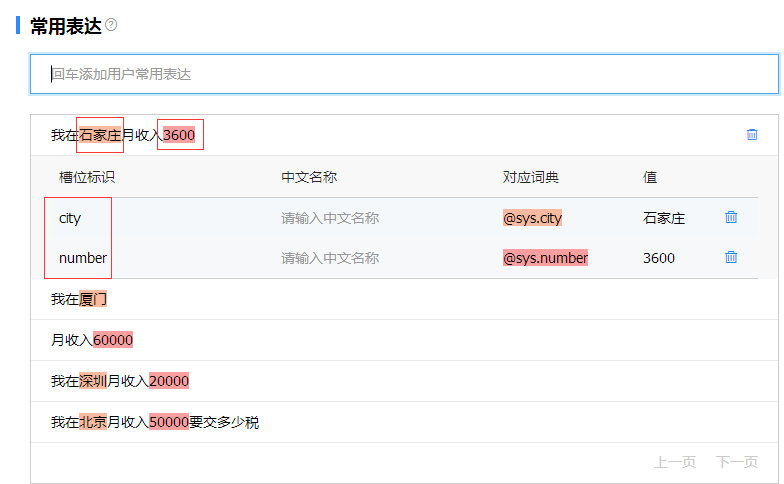Click the number slot identifier
The width and height of the screenshot is (784, 484).
pos(83,258)
